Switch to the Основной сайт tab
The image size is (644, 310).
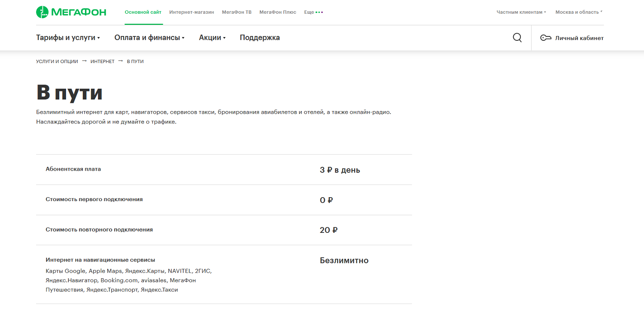click(x=143, y=12)
